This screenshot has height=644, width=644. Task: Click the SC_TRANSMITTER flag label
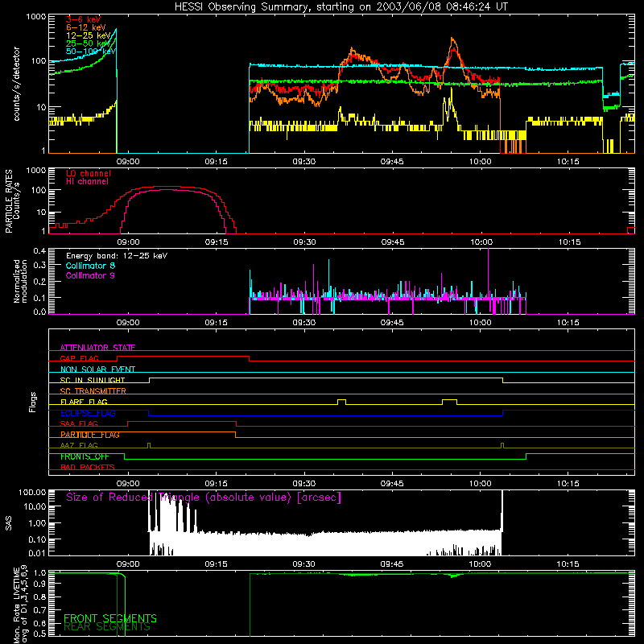tap(93, 390)
